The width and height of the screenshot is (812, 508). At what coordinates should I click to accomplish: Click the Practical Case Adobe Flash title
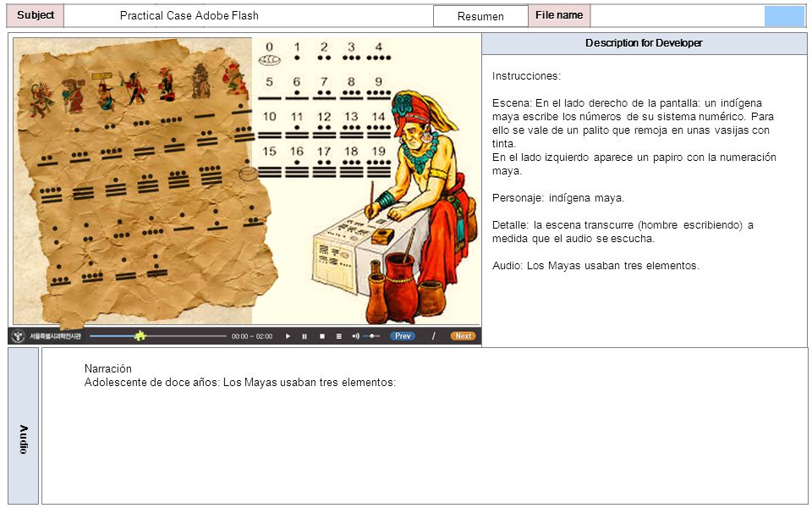pyautogui.click(x=189, y=15)
